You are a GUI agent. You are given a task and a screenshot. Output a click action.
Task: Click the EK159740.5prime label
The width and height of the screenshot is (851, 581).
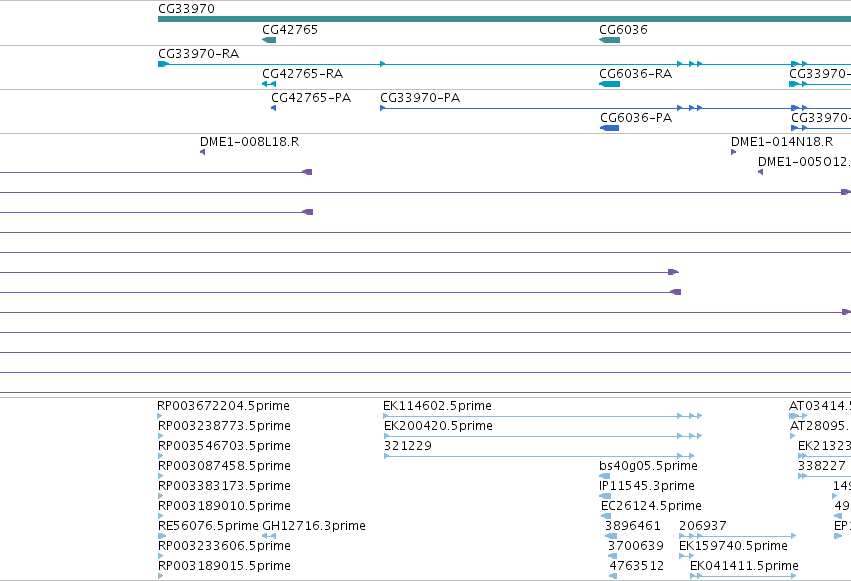733,546
